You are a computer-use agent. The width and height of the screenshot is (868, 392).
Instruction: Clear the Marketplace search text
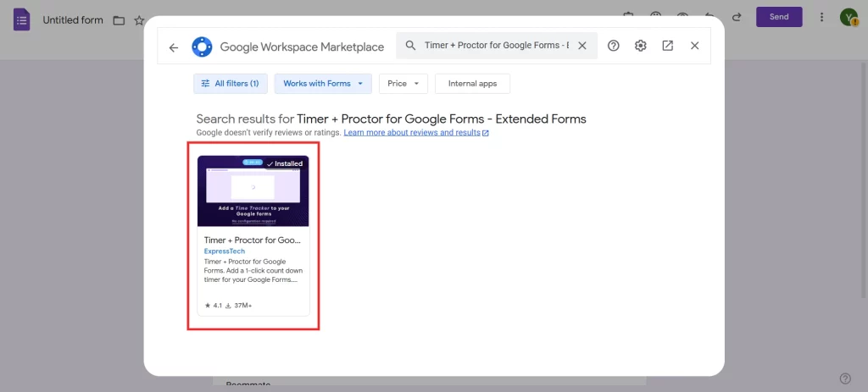tap(581, 46)
